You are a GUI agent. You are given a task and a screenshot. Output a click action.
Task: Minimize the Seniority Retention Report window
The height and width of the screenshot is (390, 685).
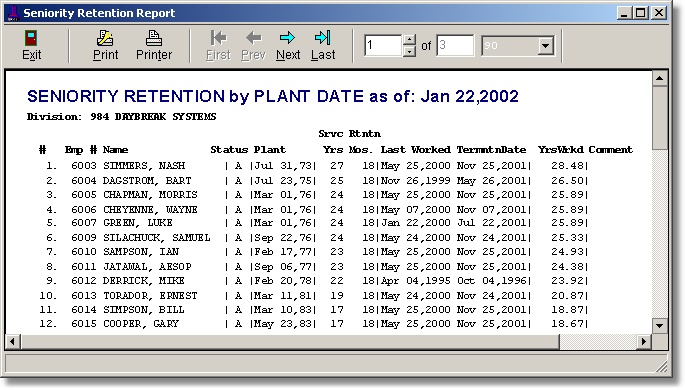click(x=625, y=13)
